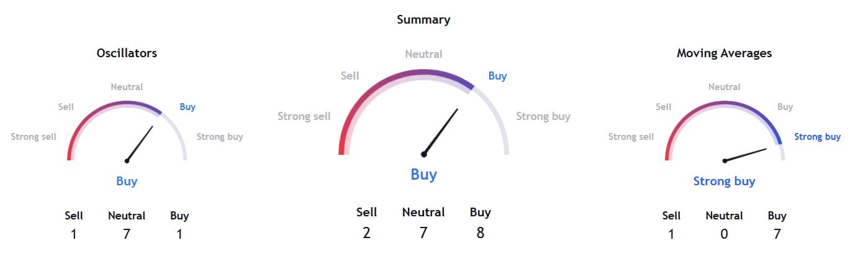
Task: Click the Summary heading
Action: [x=423, y=20]
